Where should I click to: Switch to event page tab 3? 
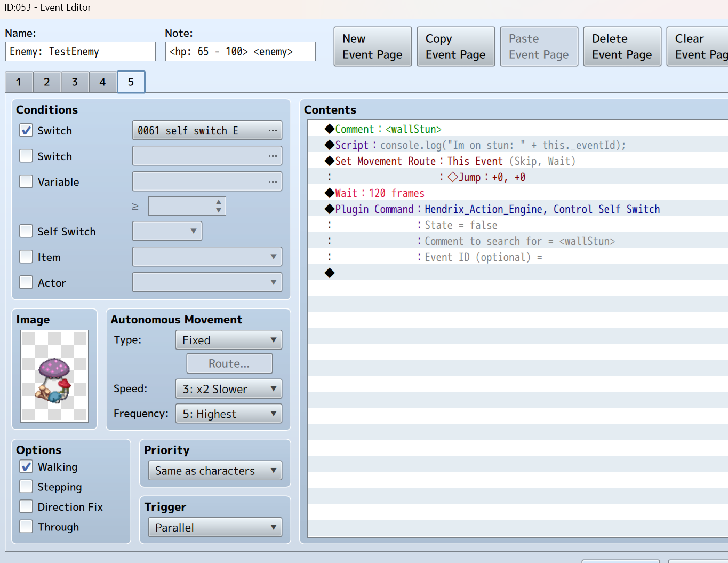coord(75,82)
